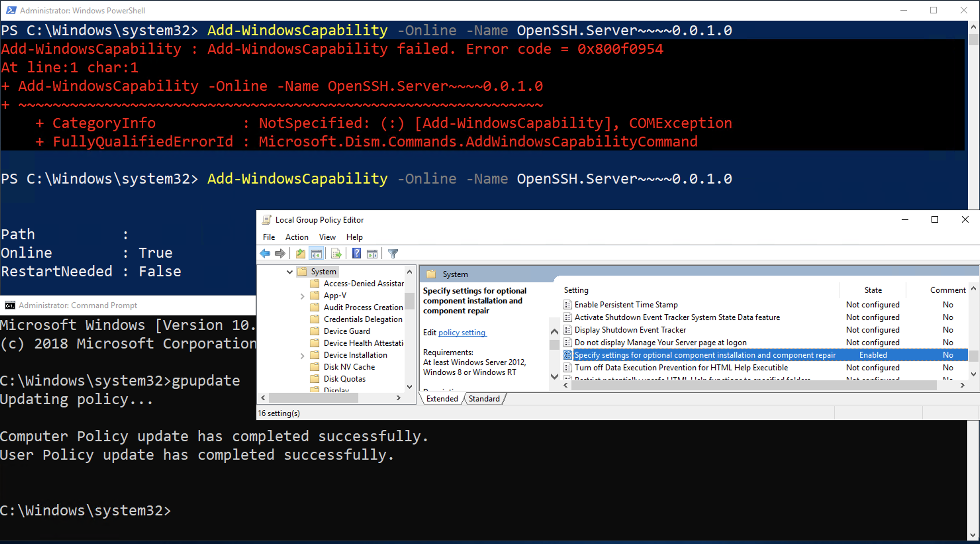Click the icon beside Specify settings for optional component
Screen dimensions: 980x544
[x=567, y=355]
